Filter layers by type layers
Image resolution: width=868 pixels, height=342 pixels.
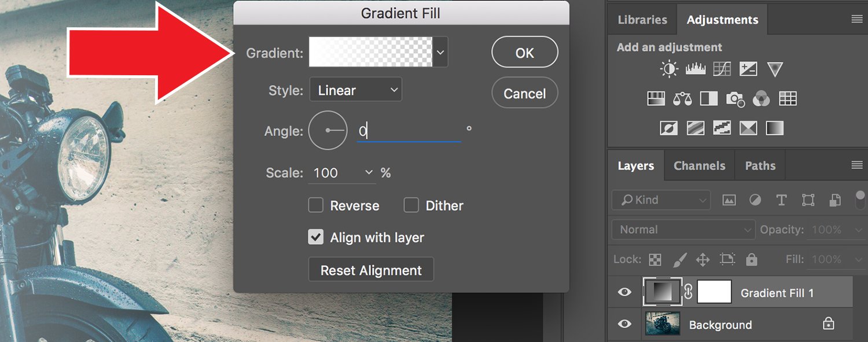coord(781,200)
